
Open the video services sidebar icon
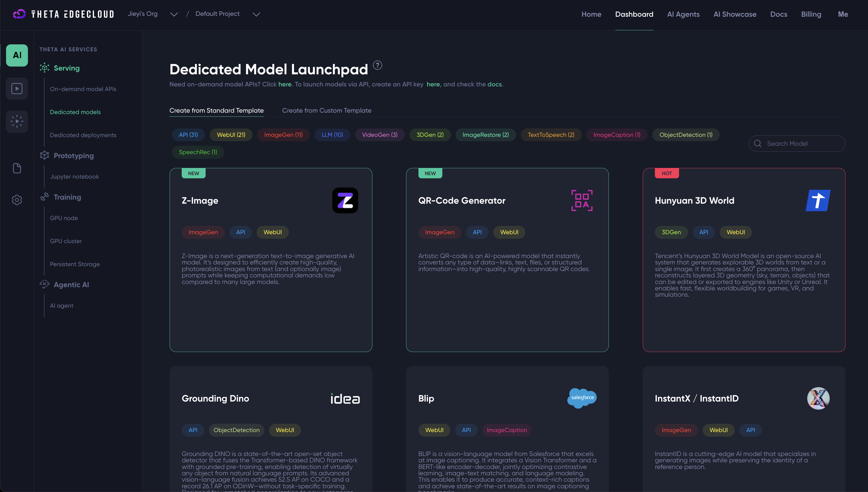(17, 88)
